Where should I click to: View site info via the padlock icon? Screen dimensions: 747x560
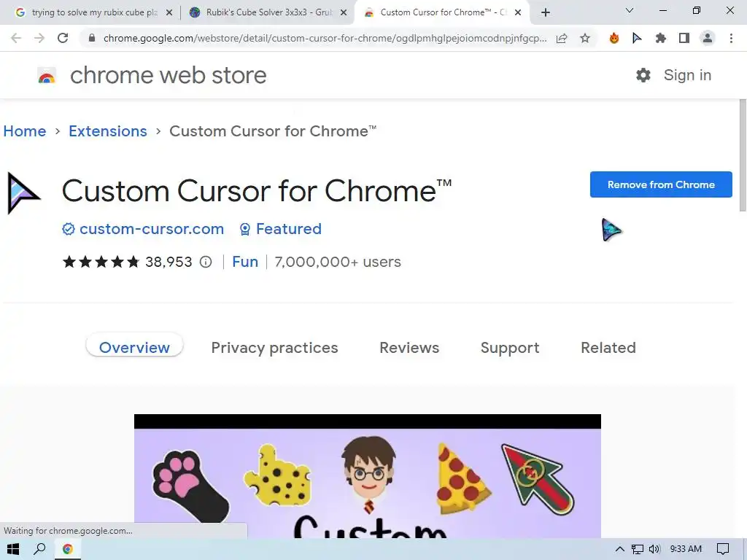coord(93,38)
